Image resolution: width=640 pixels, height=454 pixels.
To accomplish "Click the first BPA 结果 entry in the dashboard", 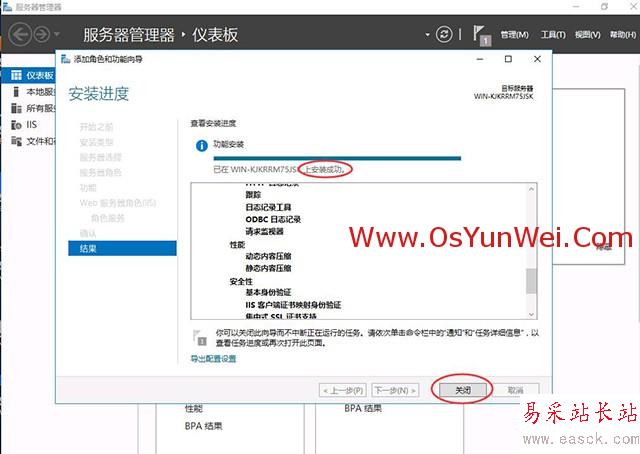I will pyautogui.click(x=203, y=426).
